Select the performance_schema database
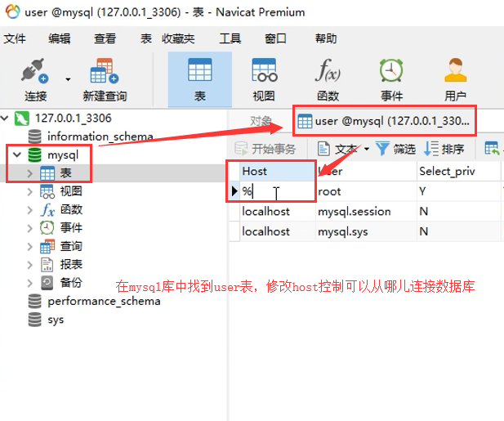The width and height of the screenshot is (504, 421). (103, 301)
